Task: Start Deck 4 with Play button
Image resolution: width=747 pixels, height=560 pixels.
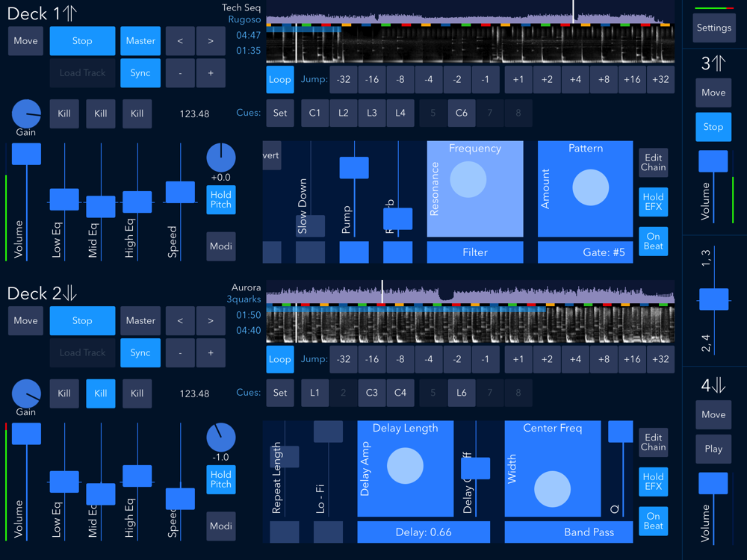Action: coord(713,449)
